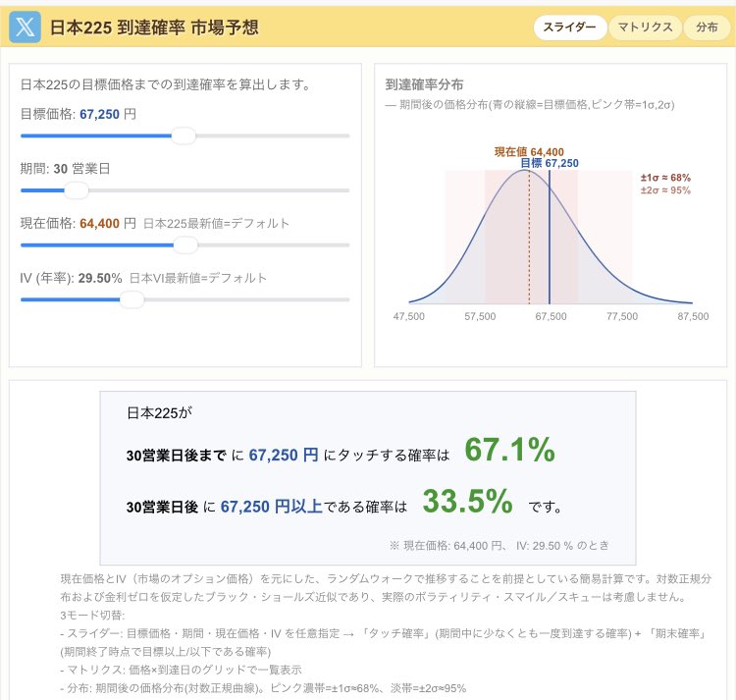Click the ±1σ ≈ 68% legend entry
Image resolution: width=736 pixels, height=700 pixels.
click(x=665, y=178)
